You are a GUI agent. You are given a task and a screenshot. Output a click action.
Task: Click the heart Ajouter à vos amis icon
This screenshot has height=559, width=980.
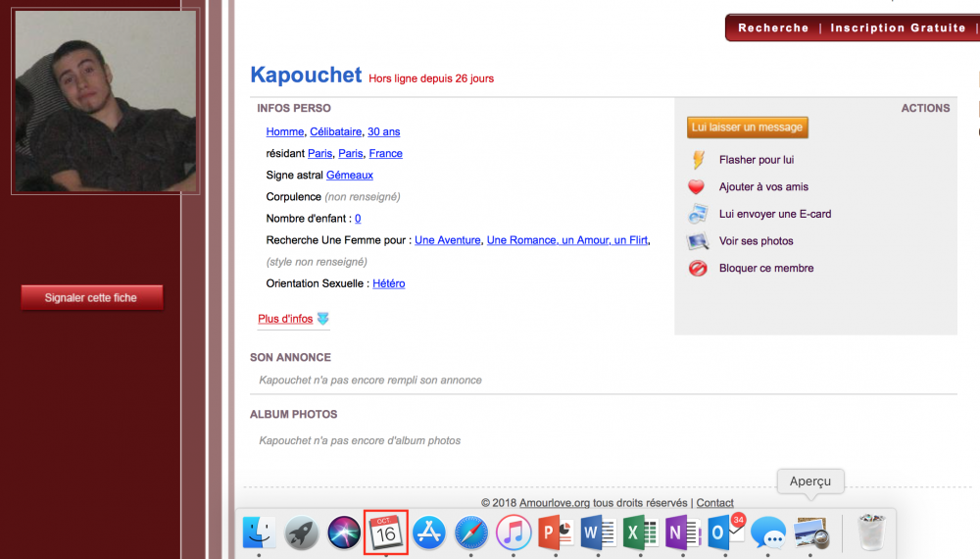[697, 187]
